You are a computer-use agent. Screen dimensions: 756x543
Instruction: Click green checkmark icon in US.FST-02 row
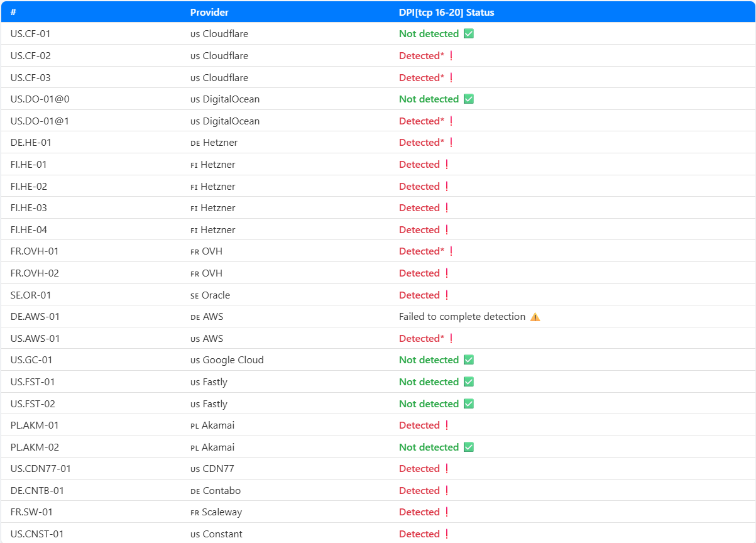pyautogui.click(x=468, y=404)
